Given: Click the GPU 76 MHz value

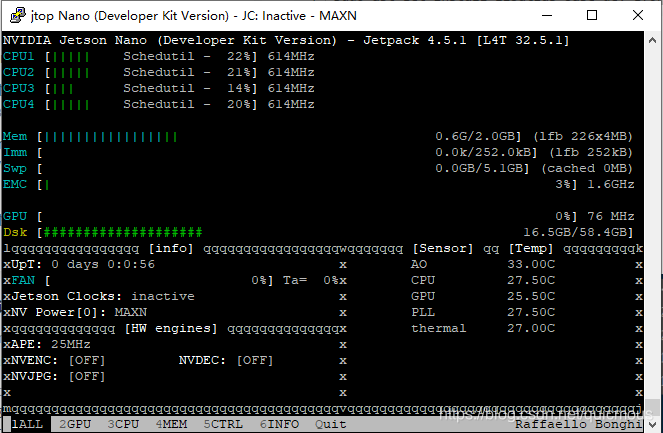Looking at the screenshot, I should (611, 216).
